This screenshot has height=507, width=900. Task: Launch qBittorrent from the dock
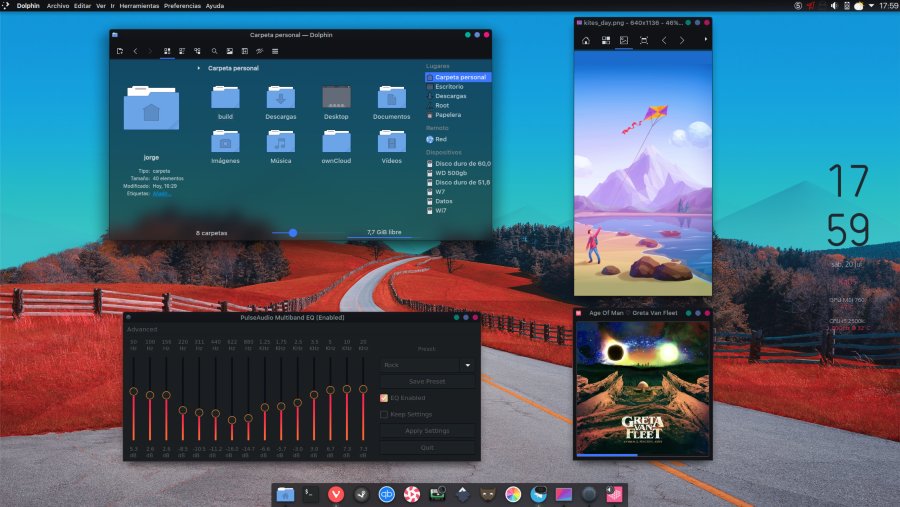(x=386, y=494)
